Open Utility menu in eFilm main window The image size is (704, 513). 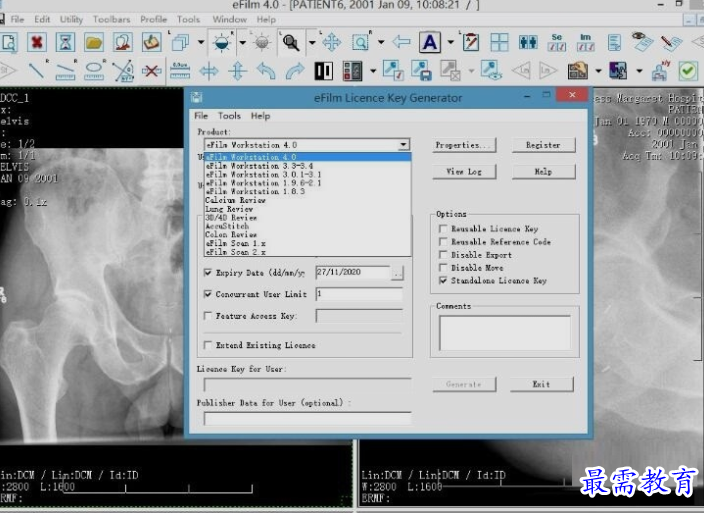pos(71,19)
